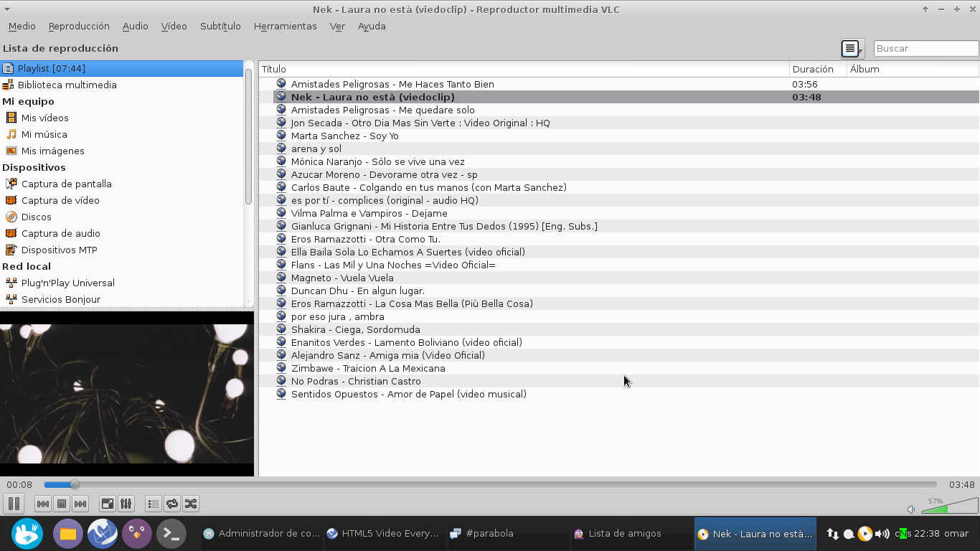The width and height of the screenshot is (980, 551).
Task: Sort playlist by Título column header
Action: pyautogui.click(x=524, y=70)
